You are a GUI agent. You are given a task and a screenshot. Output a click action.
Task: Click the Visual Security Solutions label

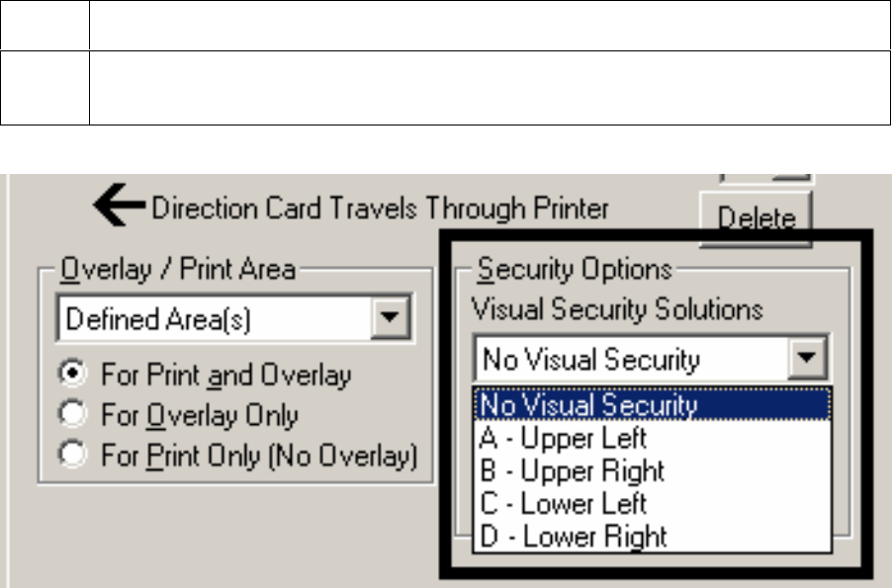click(617, 309)
